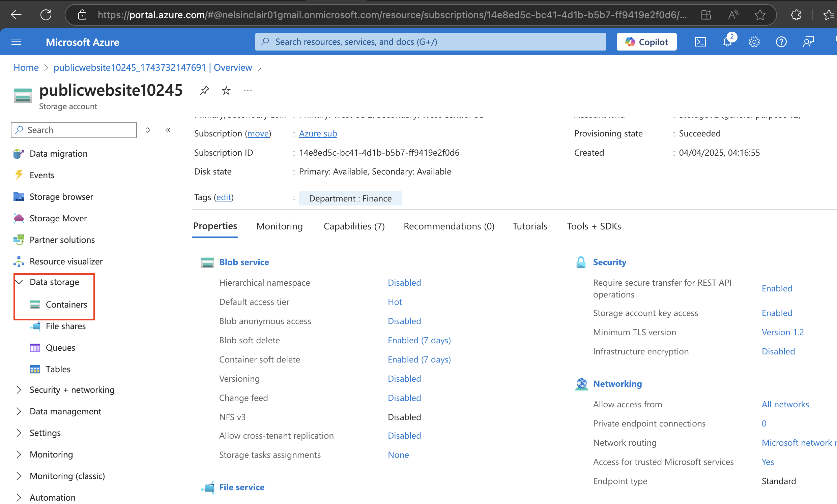Pin publicwebsite10245 to dashboard
This screenshot has width=837, height=504.
click(204, 90)
